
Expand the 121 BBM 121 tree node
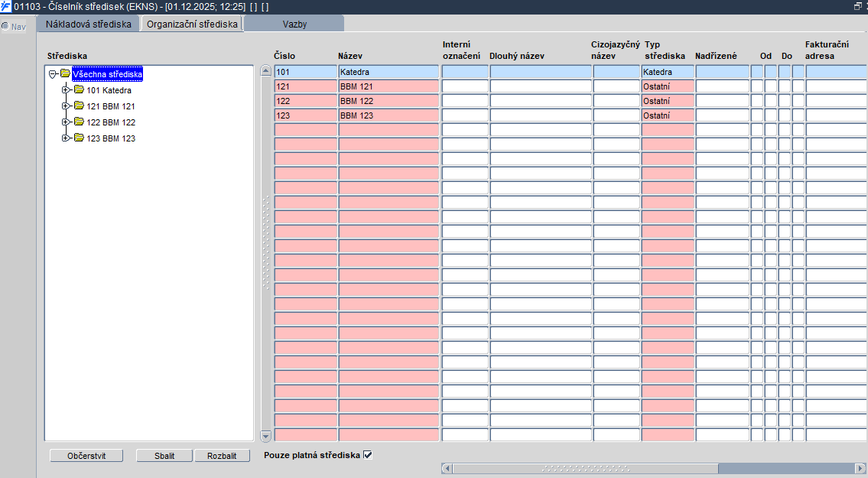[66, 106]
